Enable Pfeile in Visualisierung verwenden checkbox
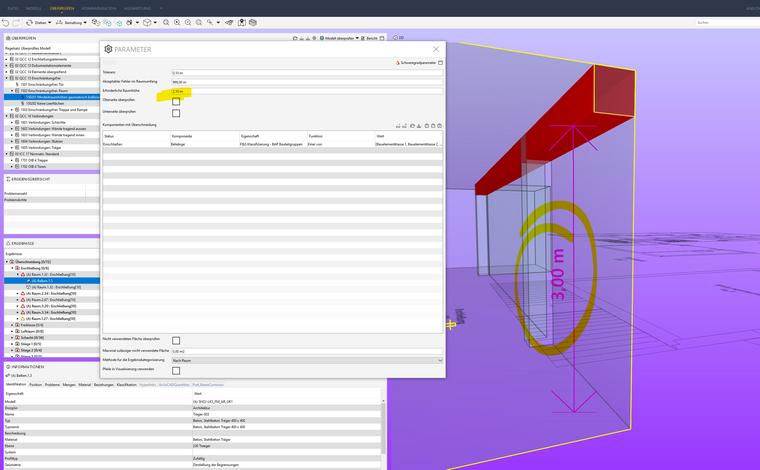 (x=176, y=371)
